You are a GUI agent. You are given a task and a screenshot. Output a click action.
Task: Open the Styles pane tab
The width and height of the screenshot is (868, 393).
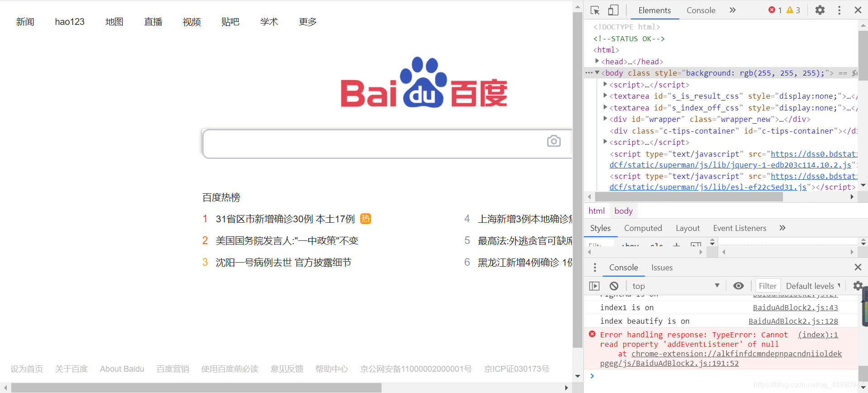[601, 228]
